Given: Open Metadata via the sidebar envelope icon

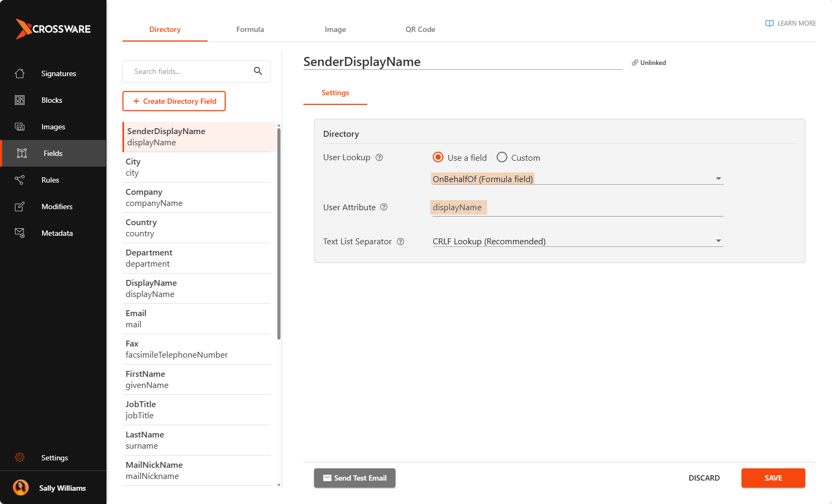Looking at the screenshot, I should [20, 233].
